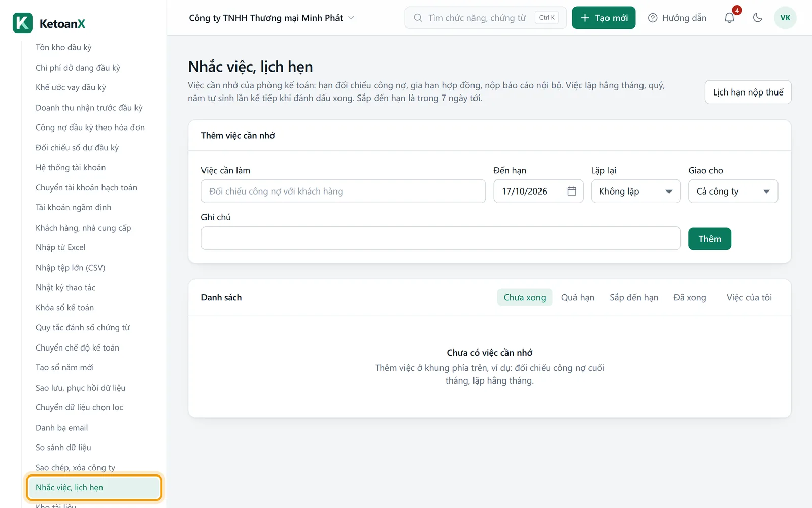This screenshot has height=508, width=812.
Task: Switch to the Sắp đến hạn tab
Action: (x=634, y=298)
